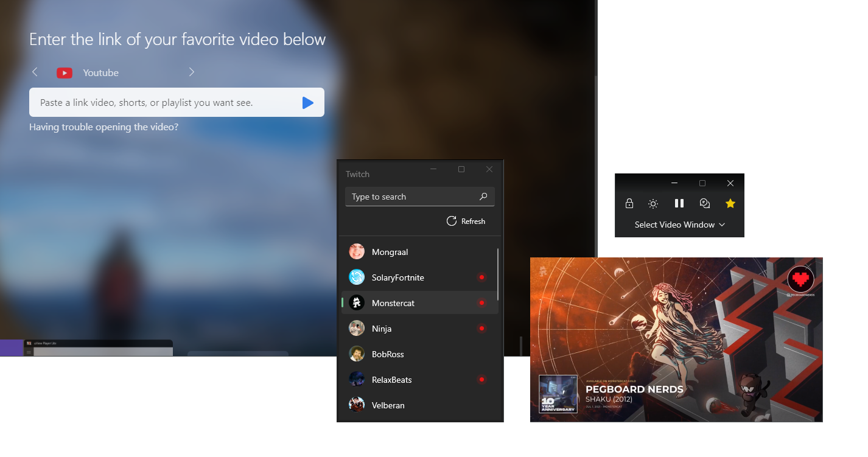Screen dimensions: 868x457
Task: Click BobRoss avatar icon
Action: (357, 354)
